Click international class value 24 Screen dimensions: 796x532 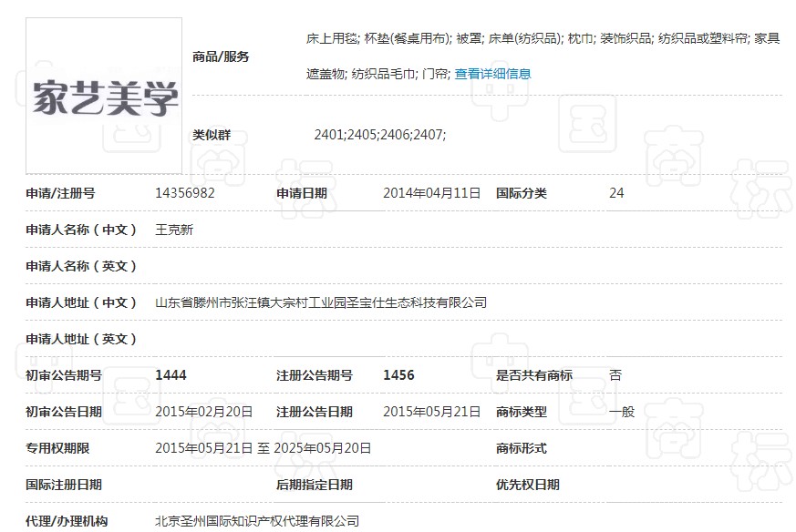[x=616, y=193]
